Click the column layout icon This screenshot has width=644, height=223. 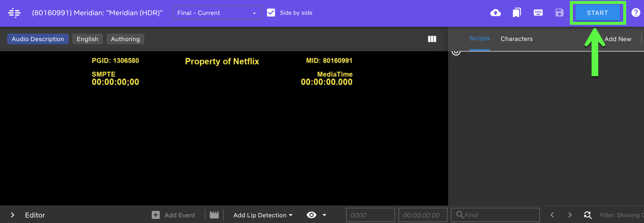[432, 39]
